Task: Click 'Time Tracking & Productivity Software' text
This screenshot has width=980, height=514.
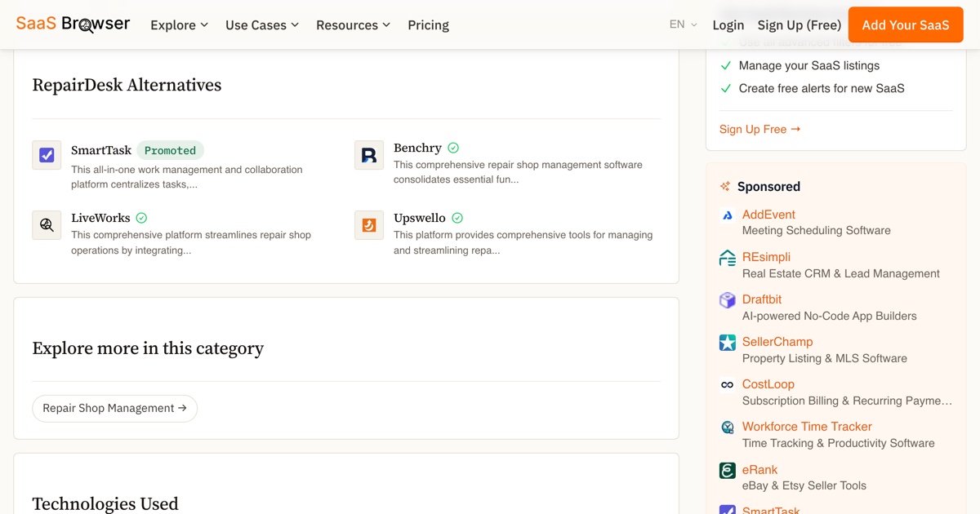Action: 839,443
